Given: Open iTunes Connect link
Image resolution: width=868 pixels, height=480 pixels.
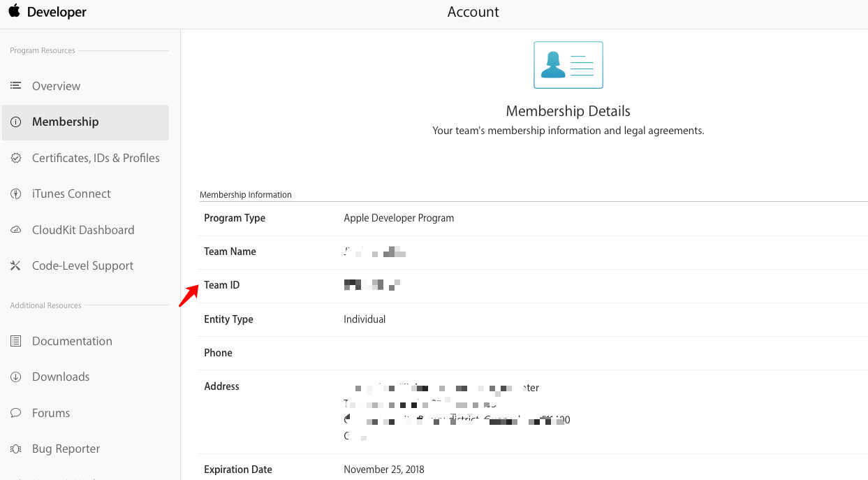Looking at the screenshot, I should [x=71, y=194].
